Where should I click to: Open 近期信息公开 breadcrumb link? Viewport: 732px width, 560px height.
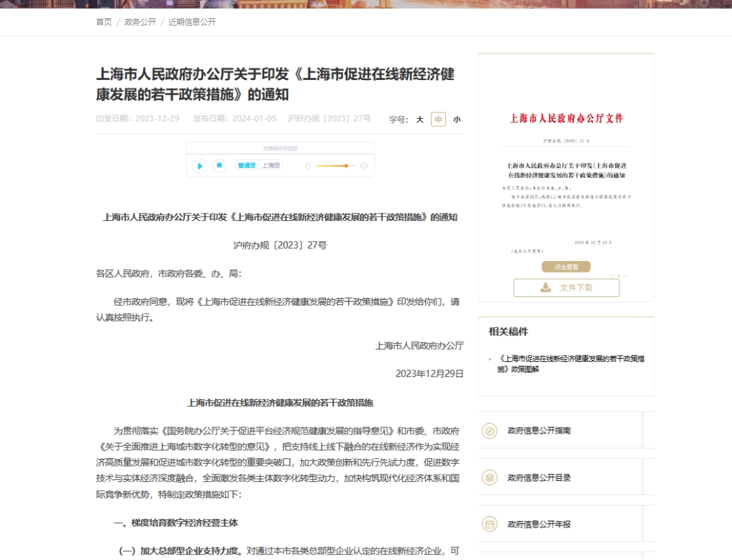coord(192,22)
